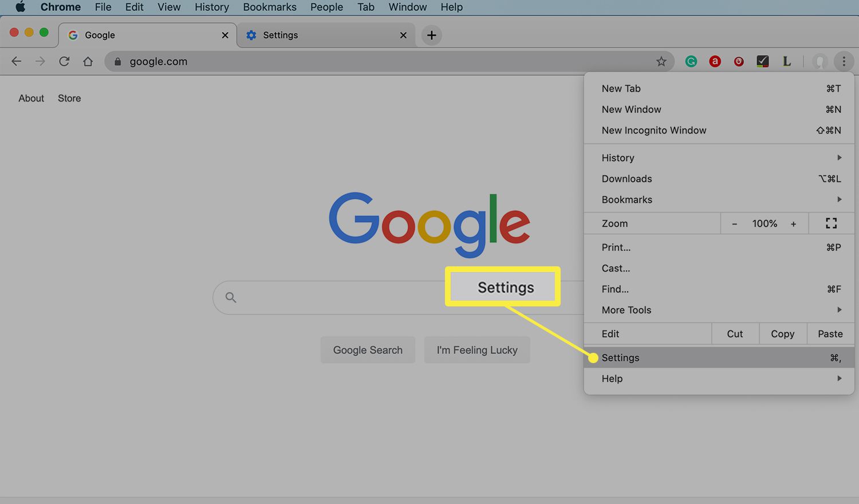
Task: Click Paste in the Edit row
Action: 830,334
